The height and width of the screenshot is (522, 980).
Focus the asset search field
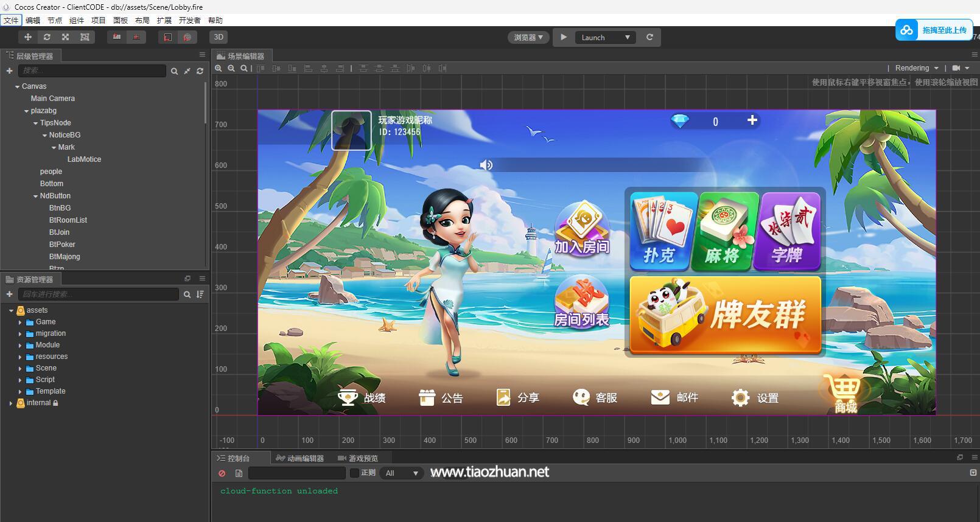click(x=98, y=294)
